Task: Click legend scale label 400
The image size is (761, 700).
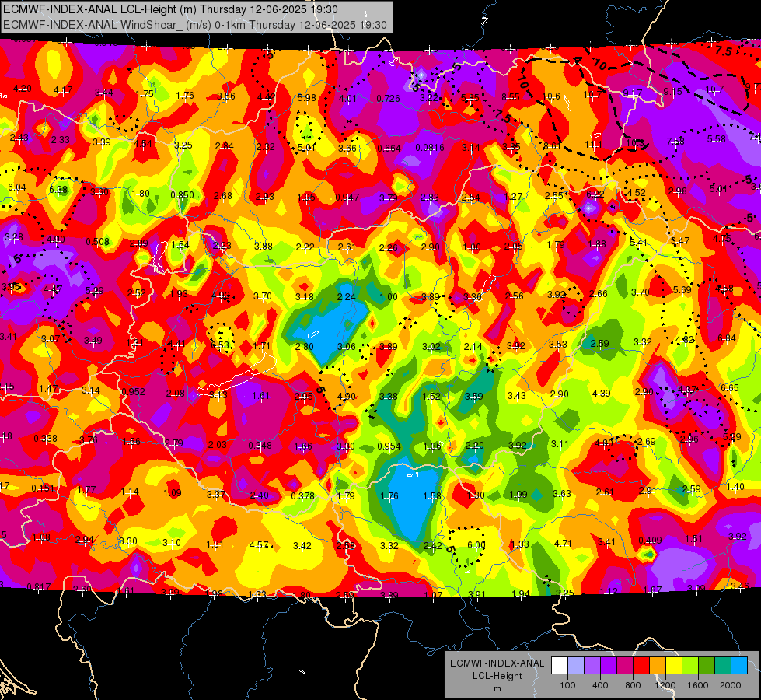Action: (x=600, y=685)
